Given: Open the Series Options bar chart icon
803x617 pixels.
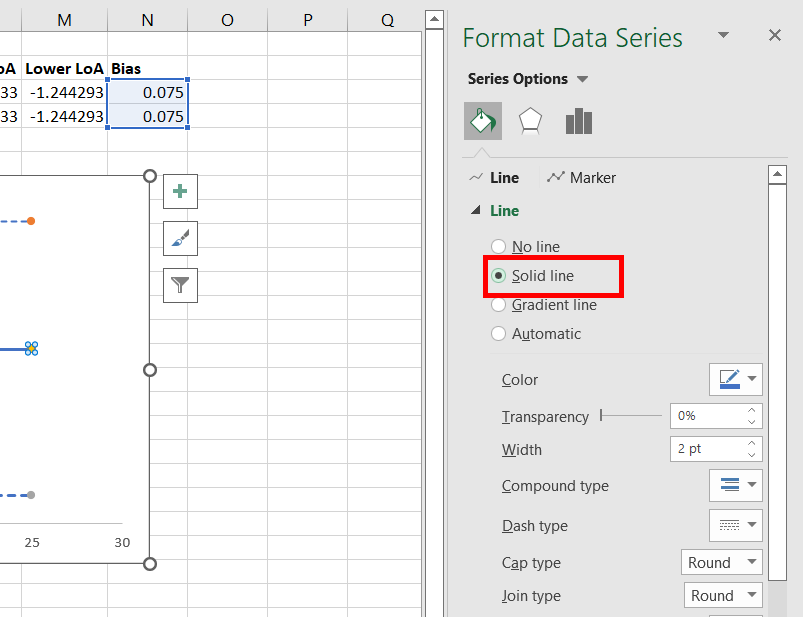Looking at the screenshot, I should (579, 122).
